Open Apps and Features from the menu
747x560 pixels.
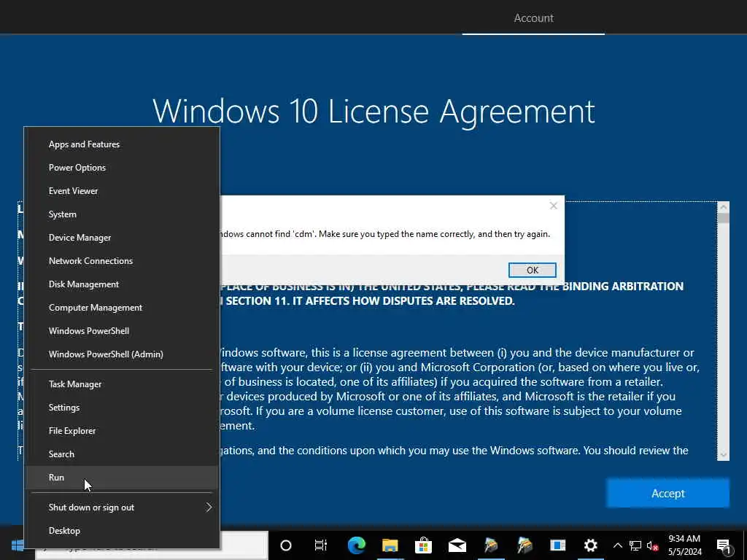coord(122,144)
